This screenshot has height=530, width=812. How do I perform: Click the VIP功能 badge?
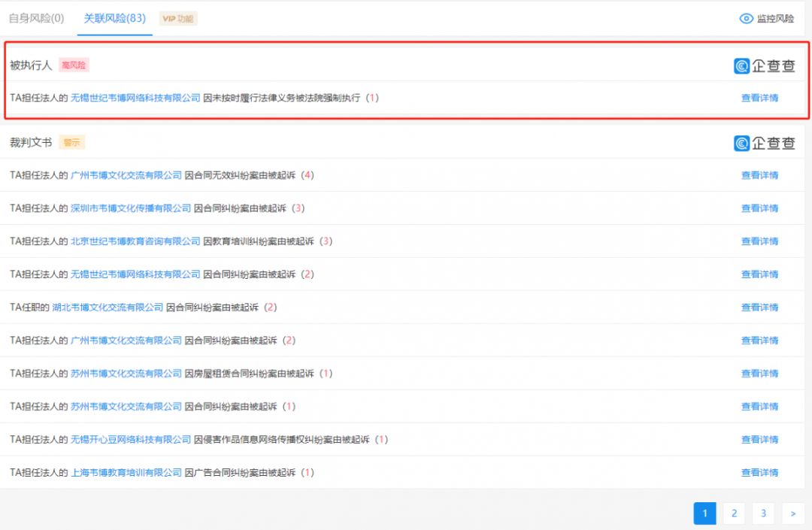[178, 18]
